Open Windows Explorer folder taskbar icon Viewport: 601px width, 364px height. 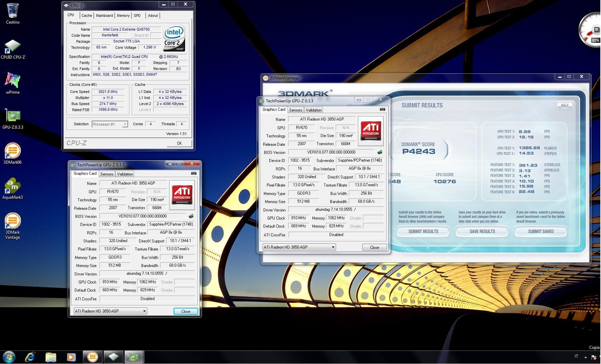tap(51, 357)
